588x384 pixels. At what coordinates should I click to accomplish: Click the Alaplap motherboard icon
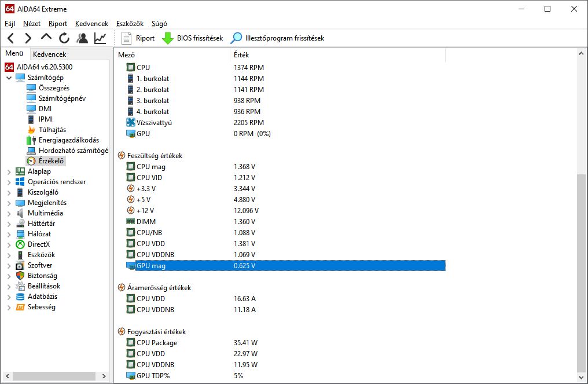tap(20, 171)
